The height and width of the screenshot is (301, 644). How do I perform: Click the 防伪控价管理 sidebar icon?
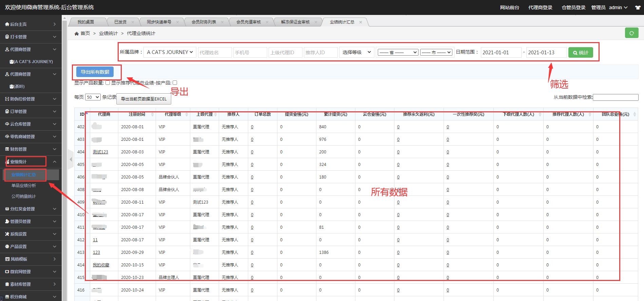[7, 99]
